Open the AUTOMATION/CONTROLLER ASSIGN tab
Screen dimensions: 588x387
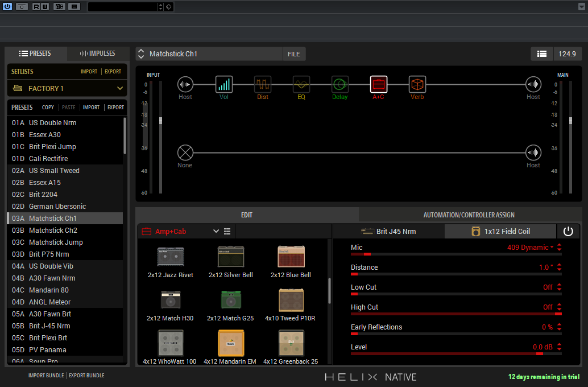point(469,215)
